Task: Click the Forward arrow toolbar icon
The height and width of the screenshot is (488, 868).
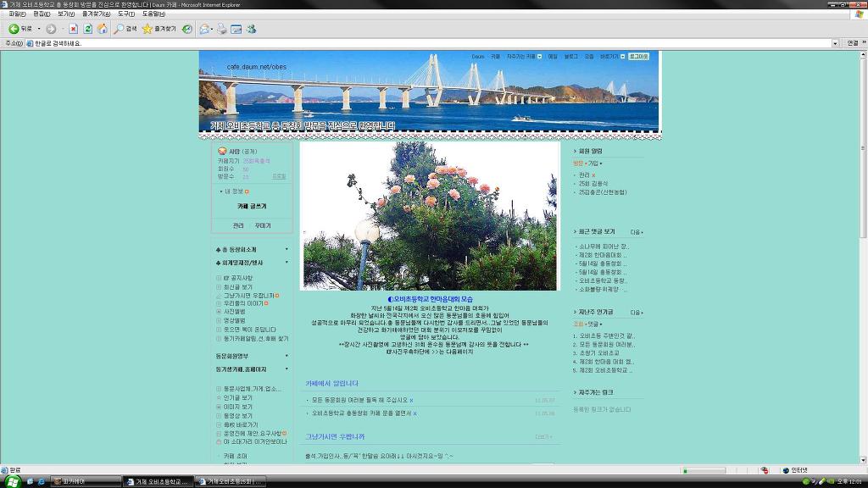Action: [51, 29]
